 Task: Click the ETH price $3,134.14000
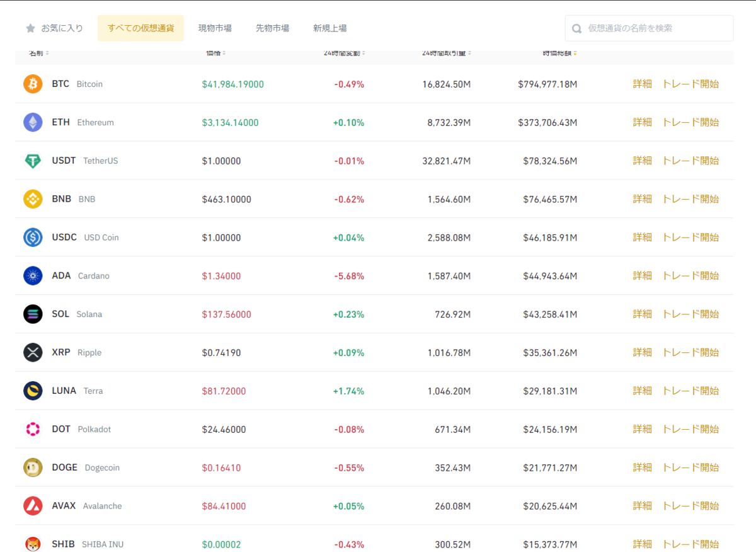pyautogui.click(x=231, y=123)
